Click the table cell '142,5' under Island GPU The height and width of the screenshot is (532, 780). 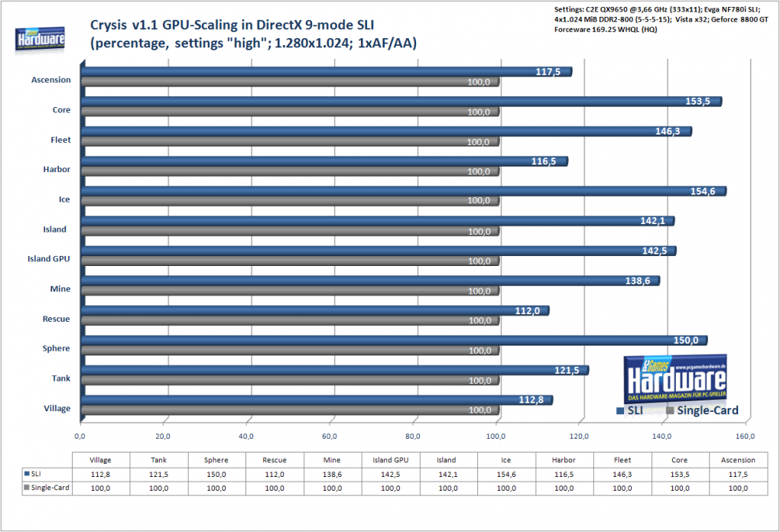391,475
